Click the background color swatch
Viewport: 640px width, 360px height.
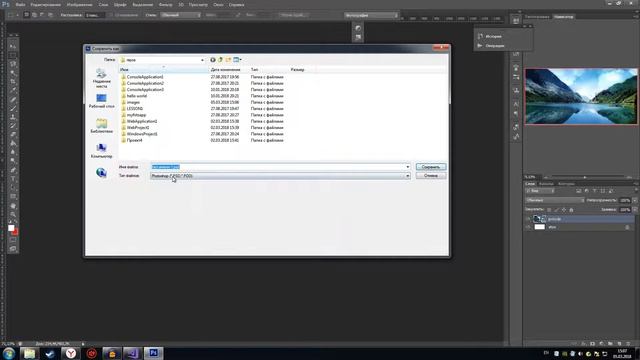click(16, 233)
